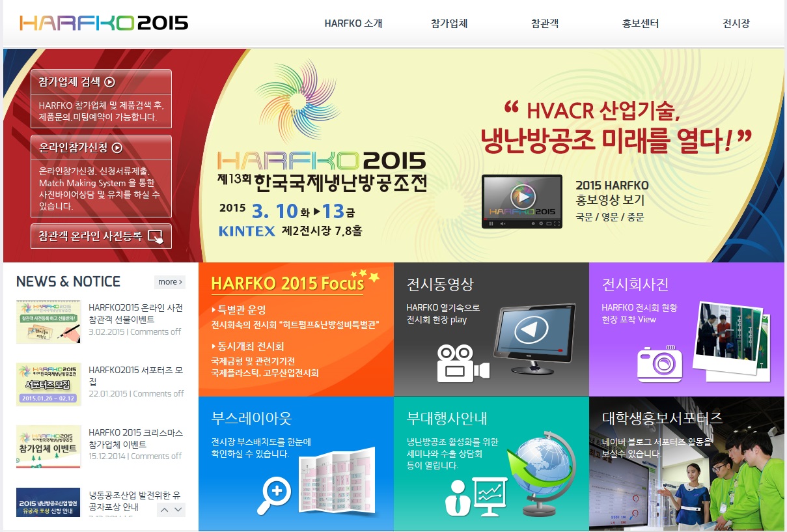This screenshot has width=787, height=532.
Task: Click the camera icon in 전시회사진
Action: 659,363
